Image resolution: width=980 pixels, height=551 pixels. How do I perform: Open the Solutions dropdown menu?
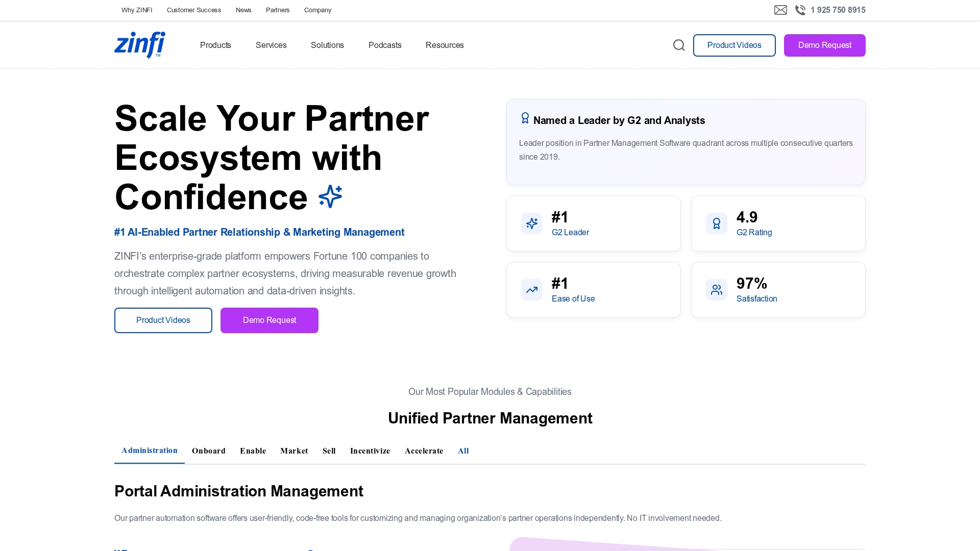[x=327, y=45]
